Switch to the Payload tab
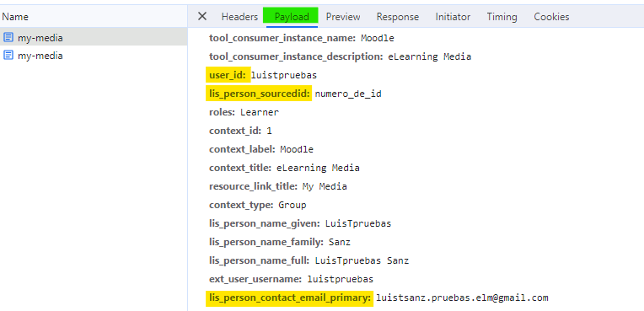Screen dimensions: 644x311 tap(292, 17)
